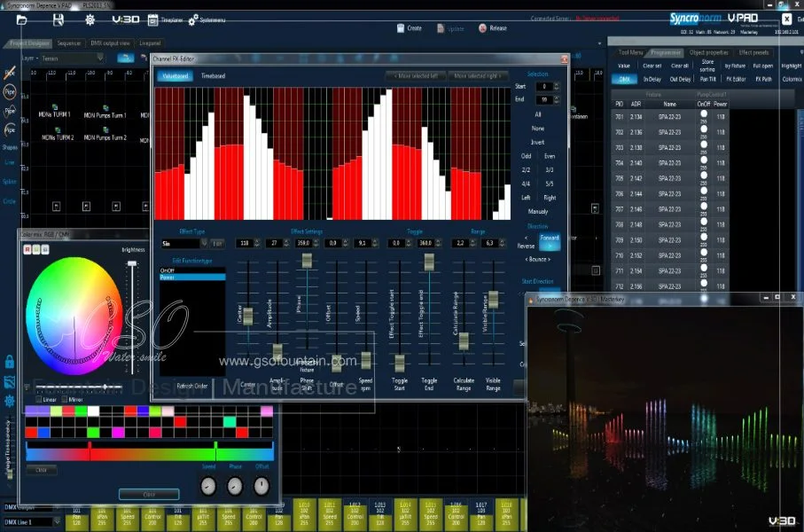
Task: Open the DMX Line 1 dropdown
Action: pyautogui.click(x=32, y=521)
